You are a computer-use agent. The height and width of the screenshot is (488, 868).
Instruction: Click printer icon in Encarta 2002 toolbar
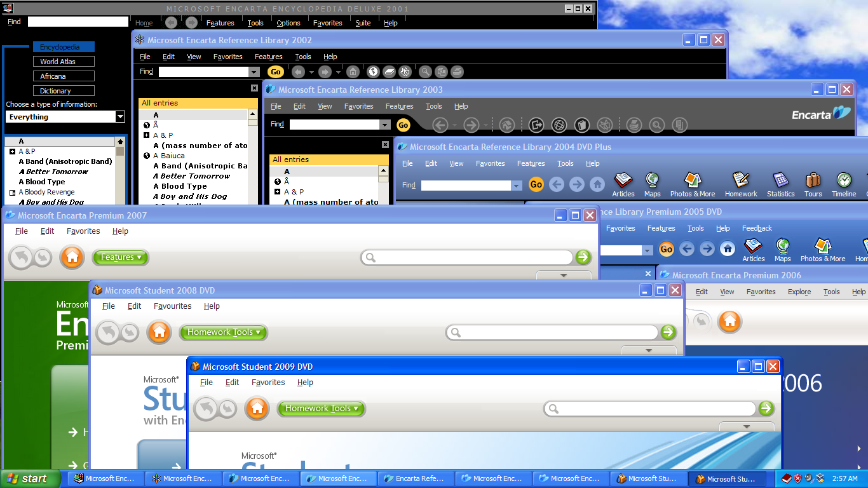pyautogui.click(x=457, y=72)
